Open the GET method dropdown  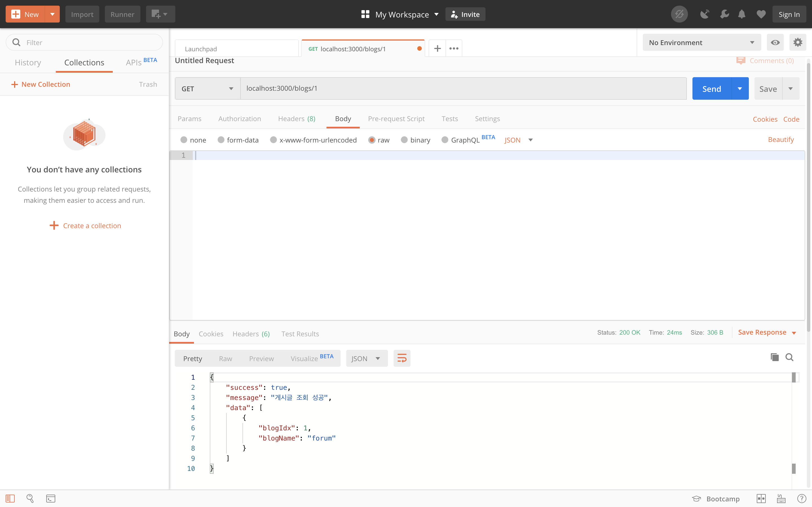pos(207,88)
